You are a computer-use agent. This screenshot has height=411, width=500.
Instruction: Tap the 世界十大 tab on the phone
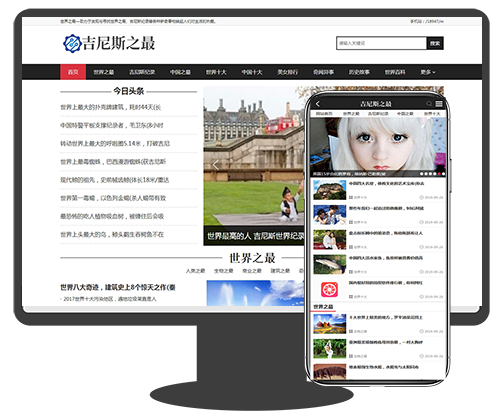[x=432, y=114]
